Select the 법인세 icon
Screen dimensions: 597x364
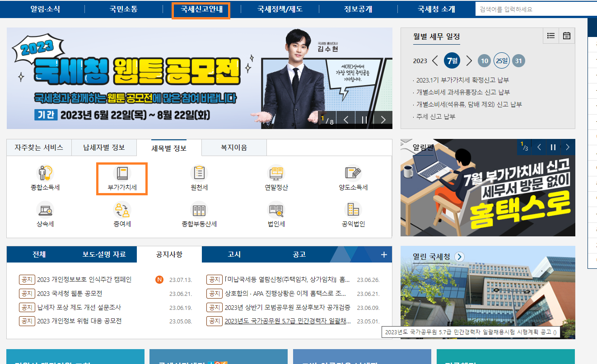point(276,210)
